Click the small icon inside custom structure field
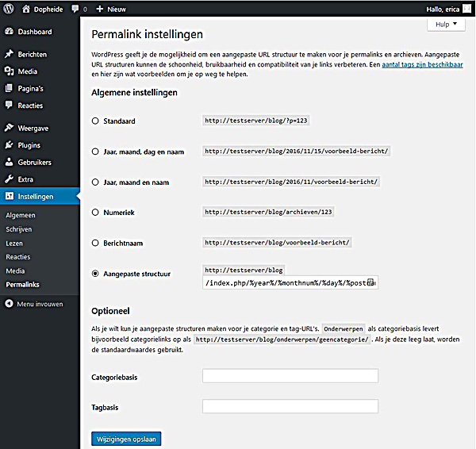 (370, 282)
